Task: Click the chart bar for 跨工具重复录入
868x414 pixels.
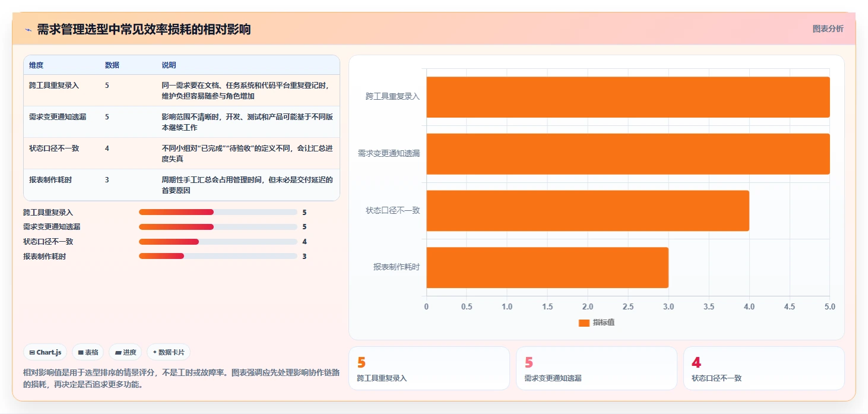Action: pos(628,97)
